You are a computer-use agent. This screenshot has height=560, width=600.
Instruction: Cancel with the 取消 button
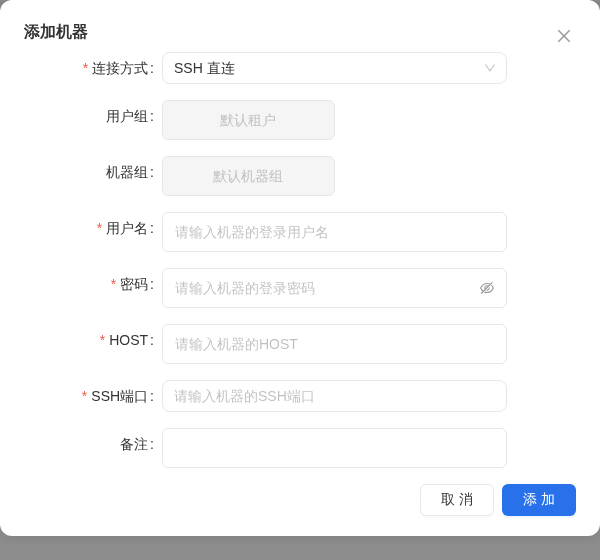coord(457,500)
